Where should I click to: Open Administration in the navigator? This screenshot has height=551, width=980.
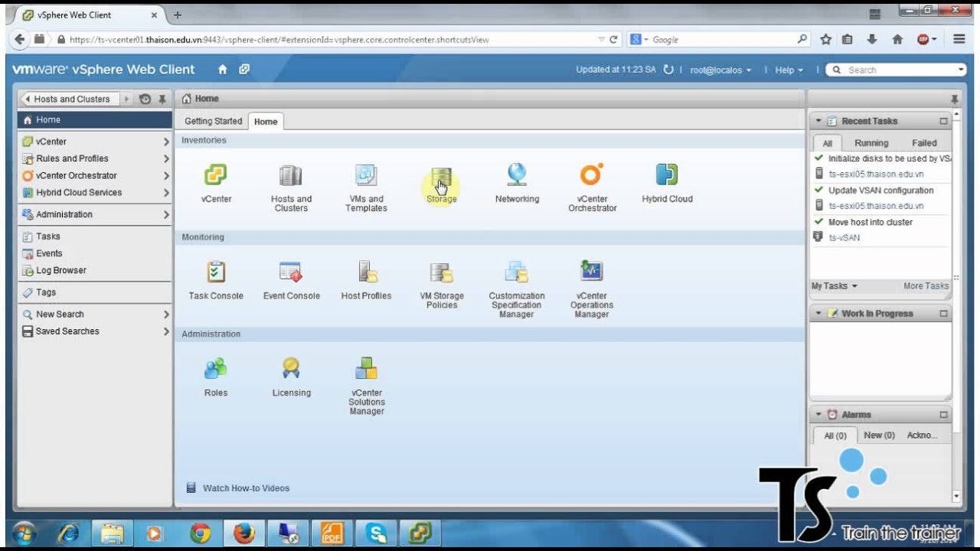pyautogui.click(x=96, y=215)
